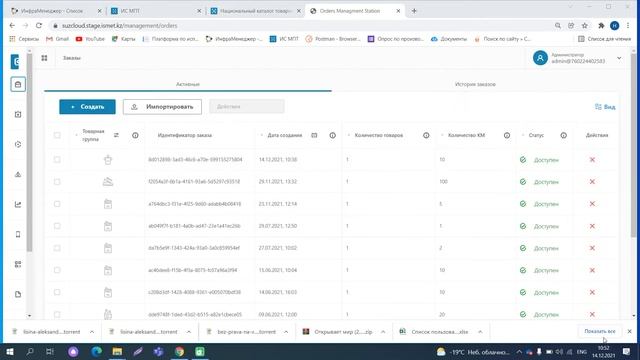Viewport: 640px width, 360px height.
Task: Delete the order created 14.06.2021, 16:03
Action: click(x=592, y=292)
